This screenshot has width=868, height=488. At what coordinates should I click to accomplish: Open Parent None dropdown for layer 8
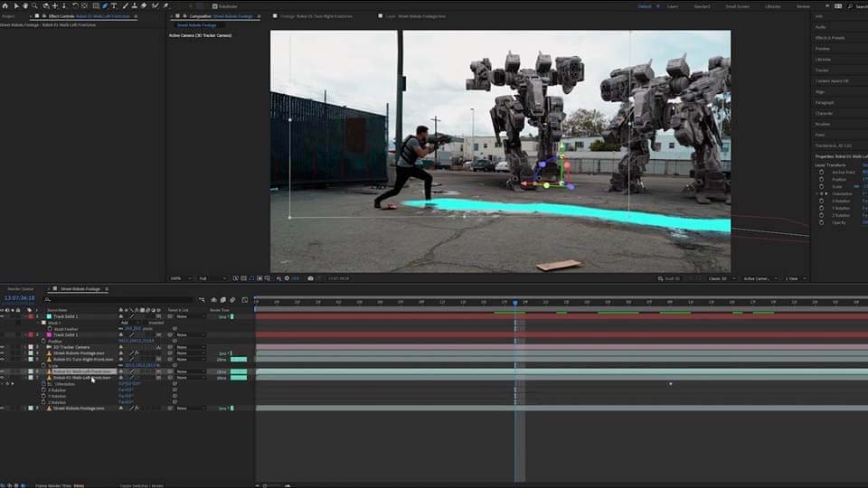click(x=189, y=408)
